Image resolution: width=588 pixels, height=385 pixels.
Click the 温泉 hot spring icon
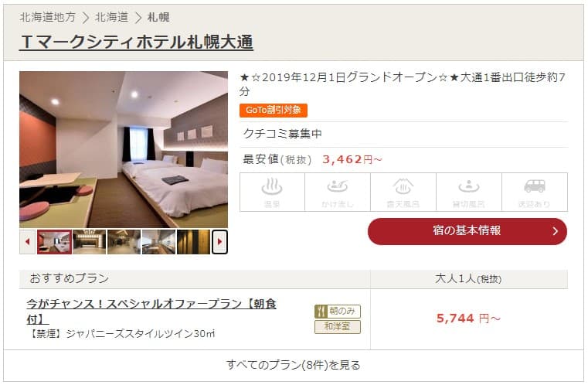coord(272,192)
